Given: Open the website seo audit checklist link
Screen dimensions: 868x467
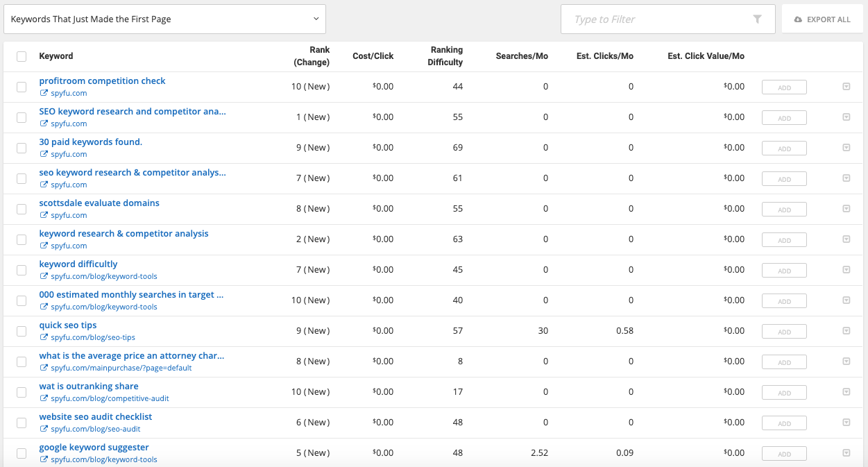Looking at the screenshot, I should click(96, 417).
